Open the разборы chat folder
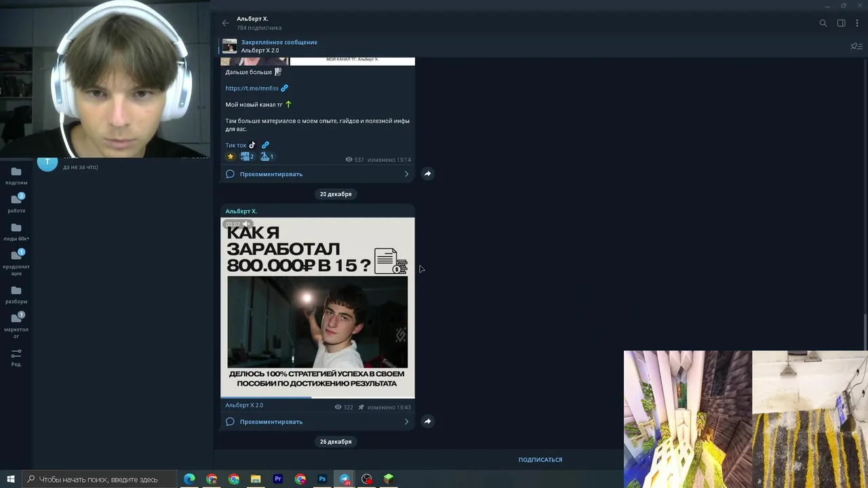 pyautogui.click(x=16, y=295)
